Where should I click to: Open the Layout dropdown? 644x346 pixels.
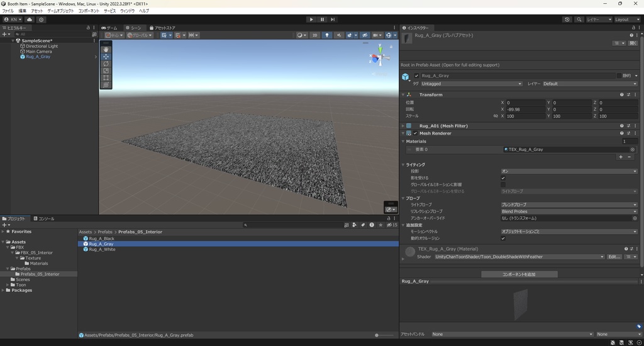[626, 20]
